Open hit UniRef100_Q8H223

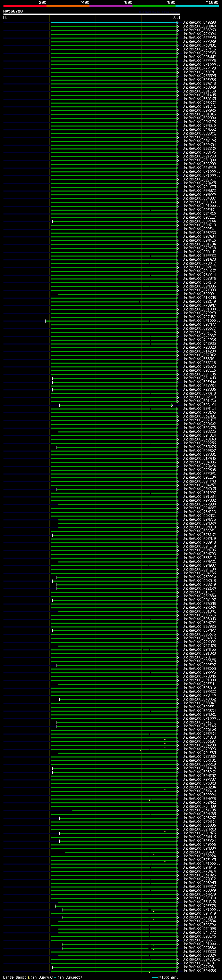pos(199,512)
